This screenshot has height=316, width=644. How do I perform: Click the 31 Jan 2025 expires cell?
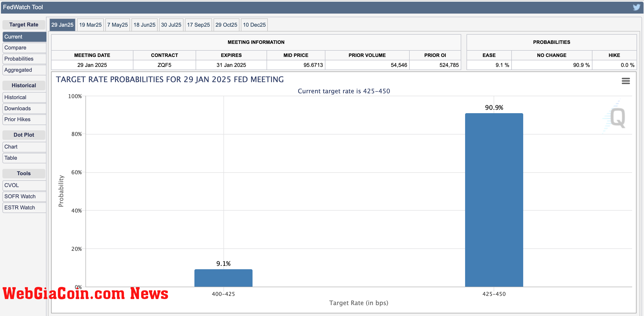tap(231, 65)
